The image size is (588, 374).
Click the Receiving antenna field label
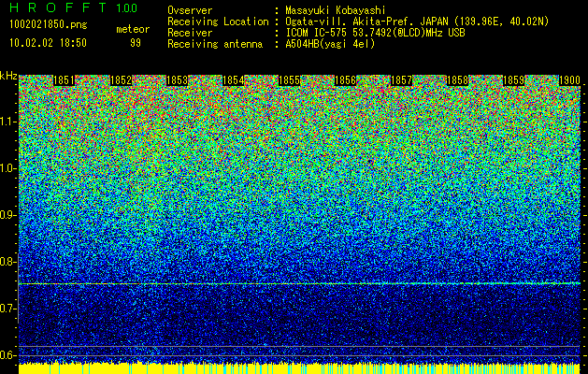click(215, 44)
